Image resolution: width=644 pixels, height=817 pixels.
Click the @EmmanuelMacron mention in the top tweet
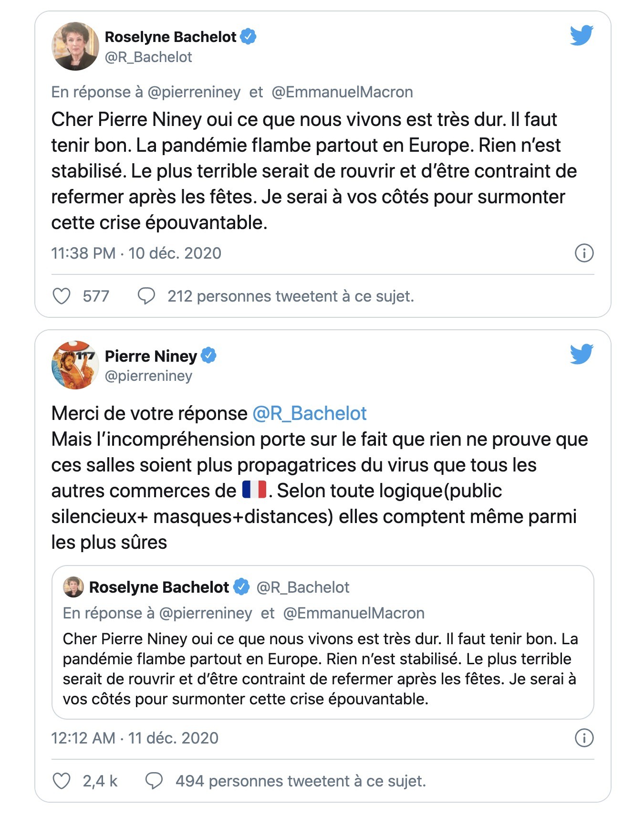coord(342,92)
